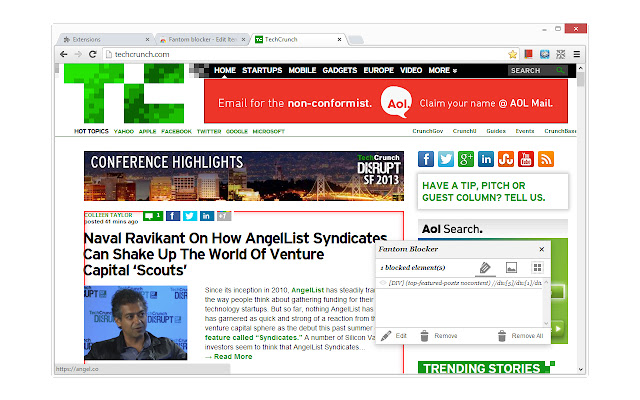This screenshot has width=640, height=400.
Task: Select the eraser tab in Fantom Blocker
Action: point(485,268)
